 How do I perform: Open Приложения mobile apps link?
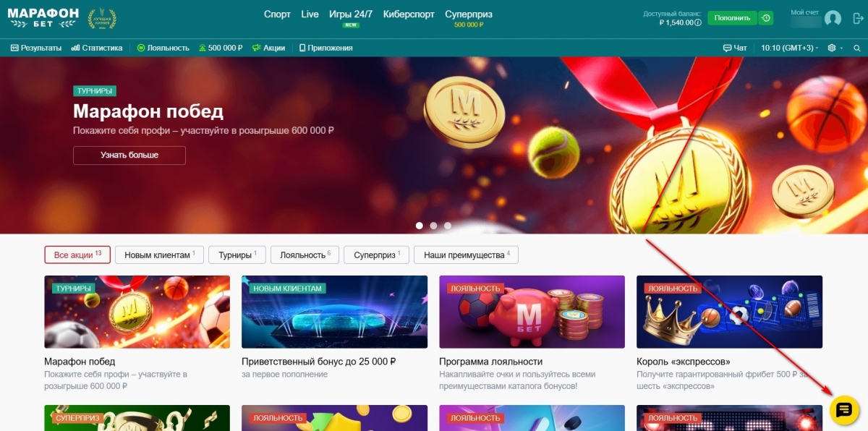[x=325, y=48]
